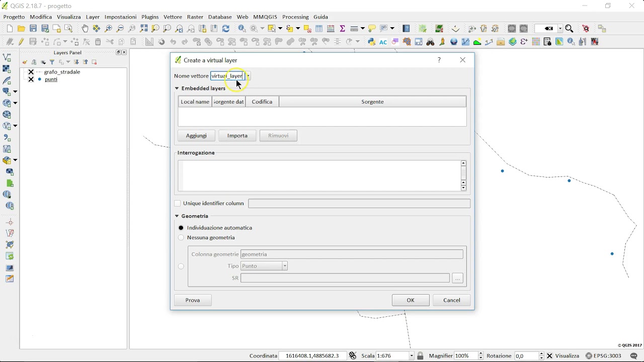
Task: Enable the Unique identifier column checkbox
Action: [x=177, y=204]
